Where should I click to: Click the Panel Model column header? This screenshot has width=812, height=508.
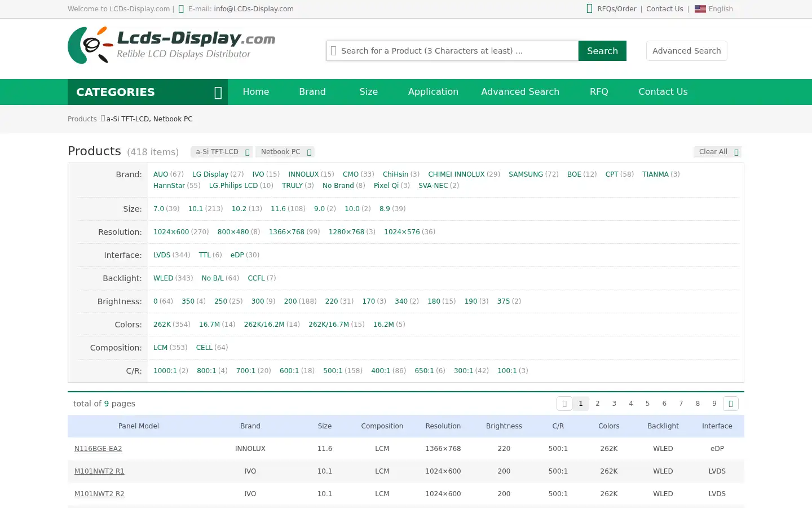point(139,426)
